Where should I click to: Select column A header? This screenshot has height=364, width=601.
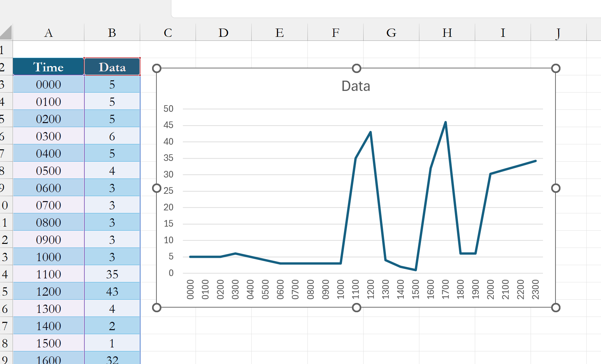point(48,33)
